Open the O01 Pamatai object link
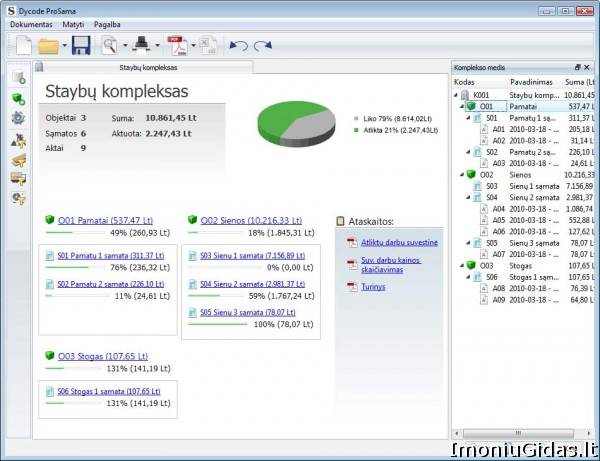 point(105,220)
